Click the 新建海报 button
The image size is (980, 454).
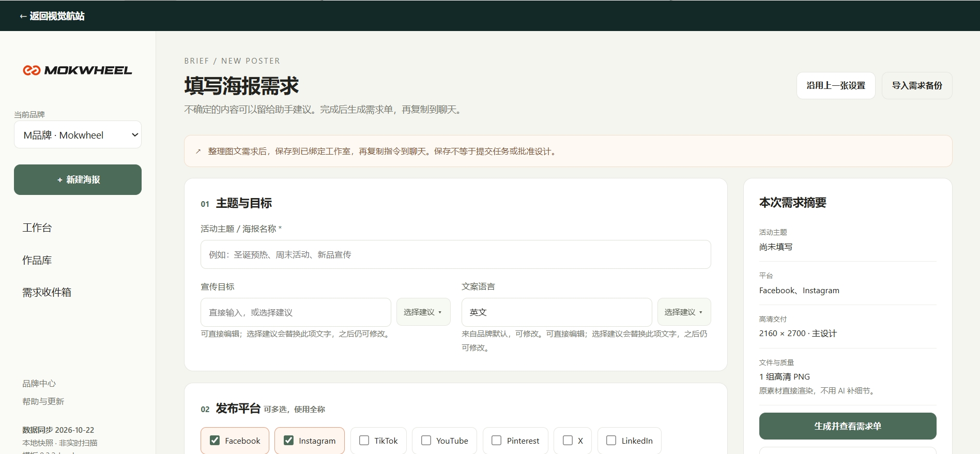pos(78,179)
